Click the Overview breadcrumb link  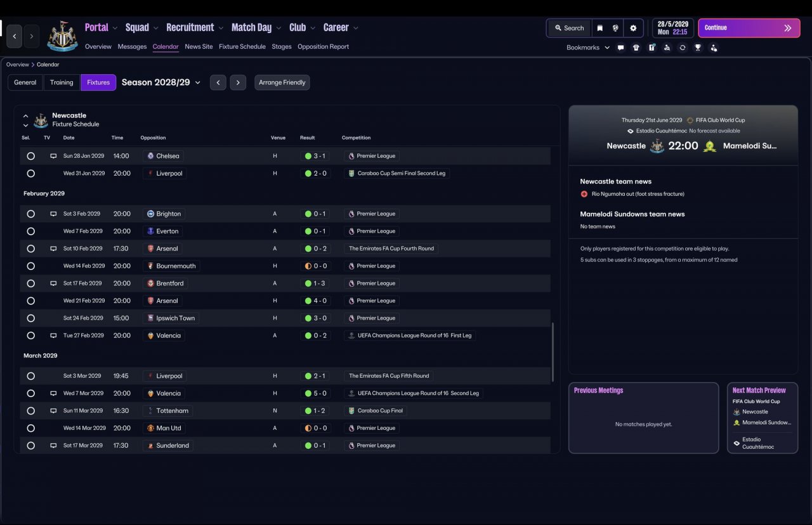pyautogui.click(x=18, y=65)
